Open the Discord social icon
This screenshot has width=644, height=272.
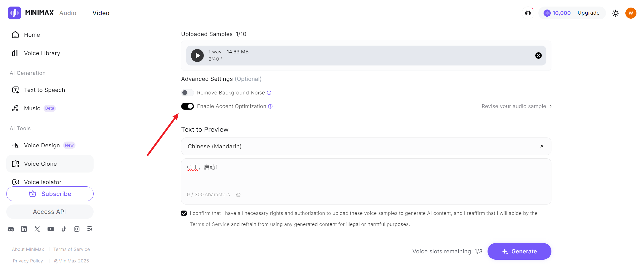[11, 229]
